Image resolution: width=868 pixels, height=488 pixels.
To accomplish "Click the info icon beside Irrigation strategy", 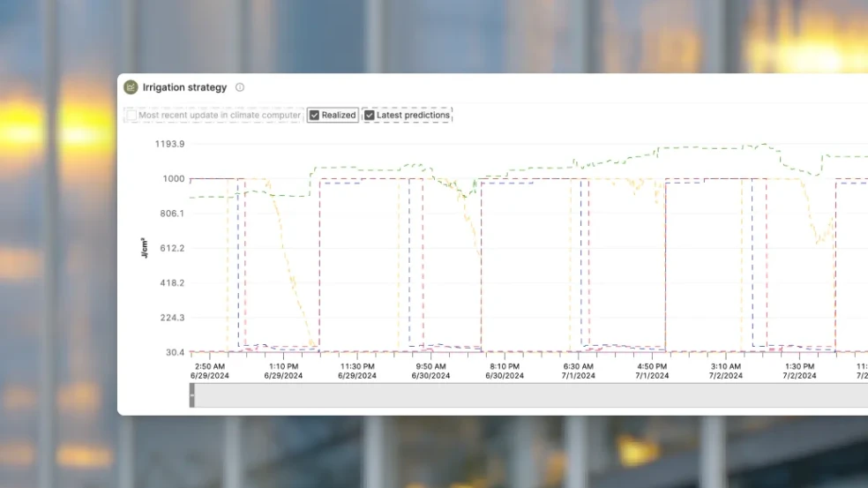I will click(240, 87).
